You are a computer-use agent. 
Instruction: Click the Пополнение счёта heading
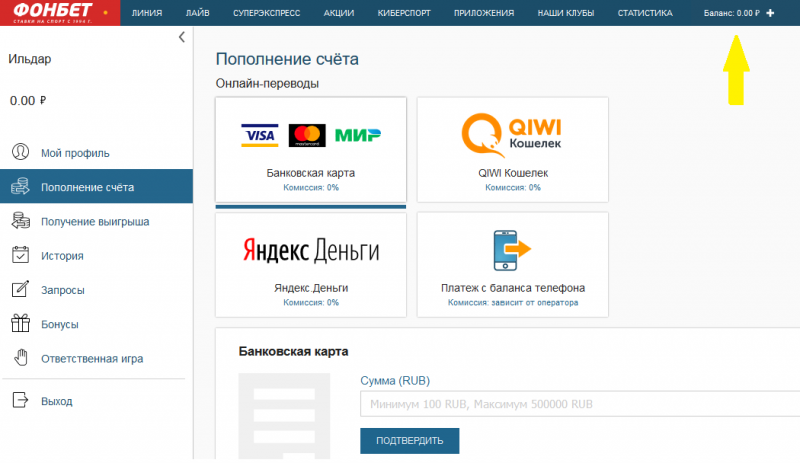coord(287,59)
